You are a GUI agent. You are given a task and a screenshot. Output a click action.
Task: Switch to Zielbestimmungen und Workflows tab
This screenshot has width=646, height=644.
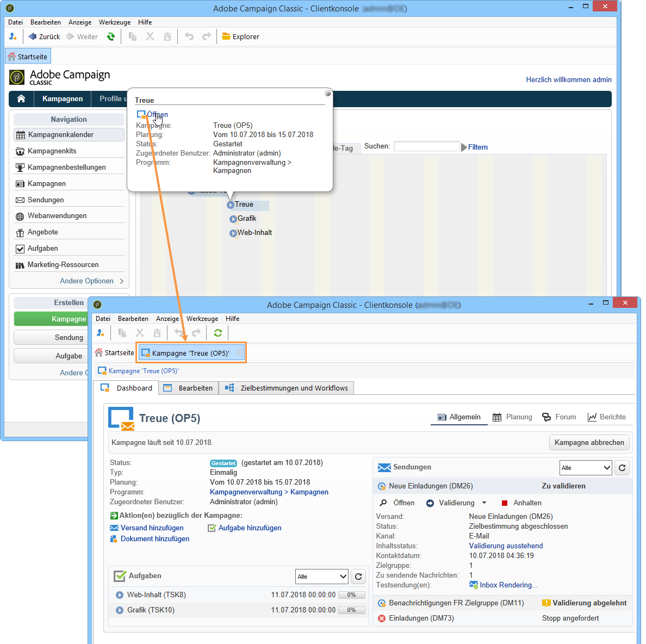point(287,388)
